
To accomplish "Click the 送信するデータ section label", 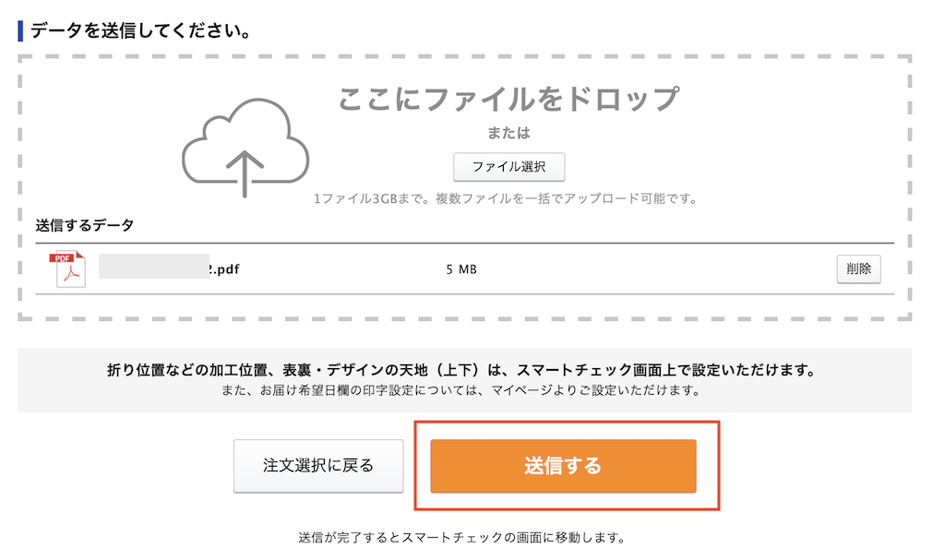I will click(x=84, y=225).
